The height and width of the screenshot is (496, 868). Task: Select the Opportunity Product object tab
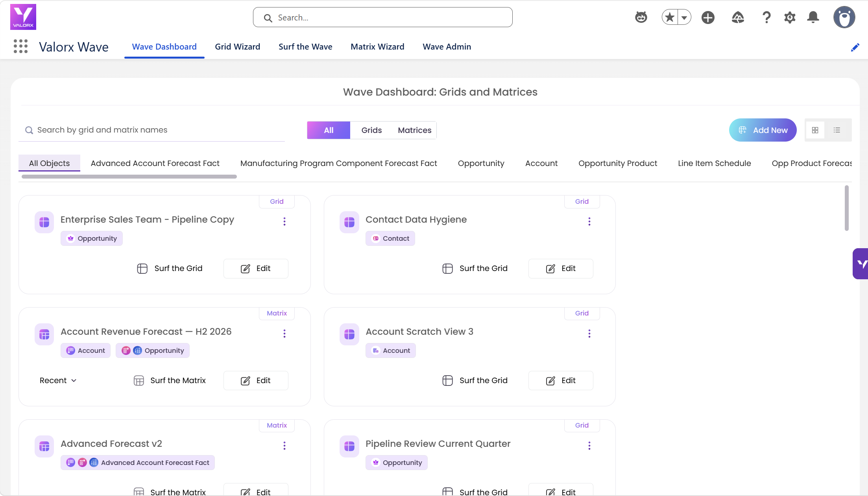click(617, 163)
